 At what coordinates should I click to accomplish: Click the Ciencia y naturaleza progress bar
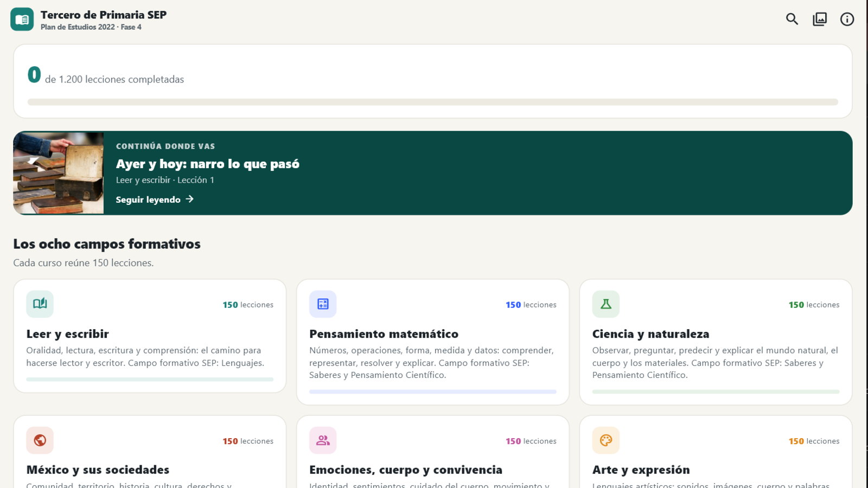pos(716,391)
